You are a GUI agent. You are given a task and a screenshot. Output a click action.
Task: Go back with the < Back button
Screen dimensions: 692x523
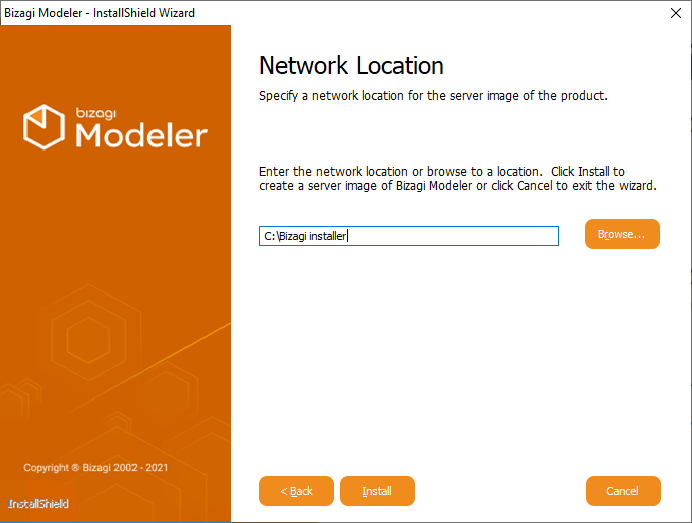tap(296, 491)
